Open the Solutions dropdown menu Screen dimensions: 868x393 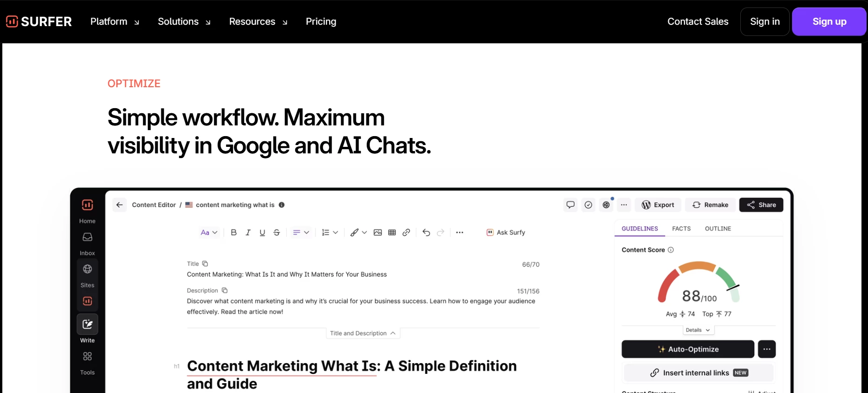(x=184, y=21)
